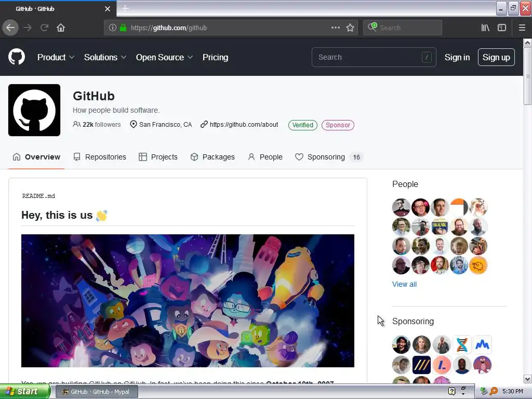532x399 pixels.
Task: Toggle sidebar view icon in toolbar
Action: point(502,28)
